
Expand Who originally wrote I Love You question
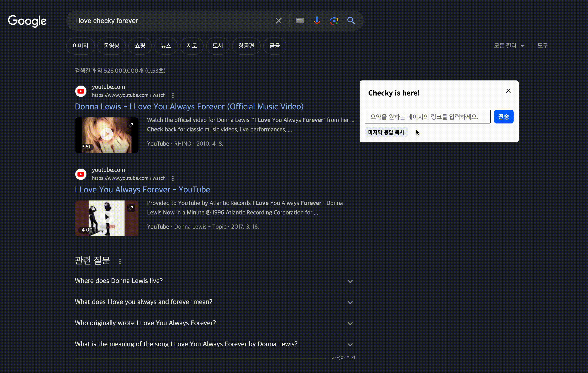(x=215, y=323)
